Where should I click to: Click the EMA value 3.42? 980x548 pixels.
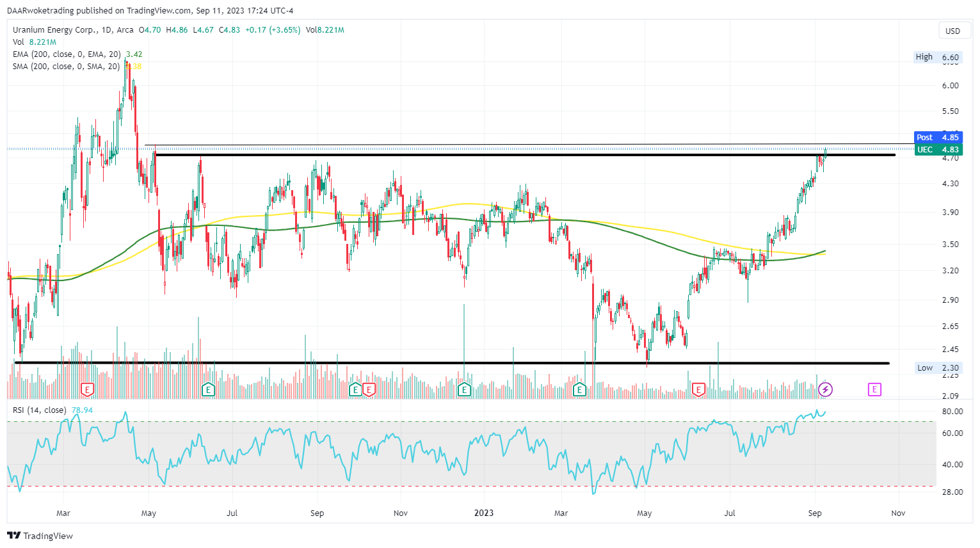click(134, 54)
